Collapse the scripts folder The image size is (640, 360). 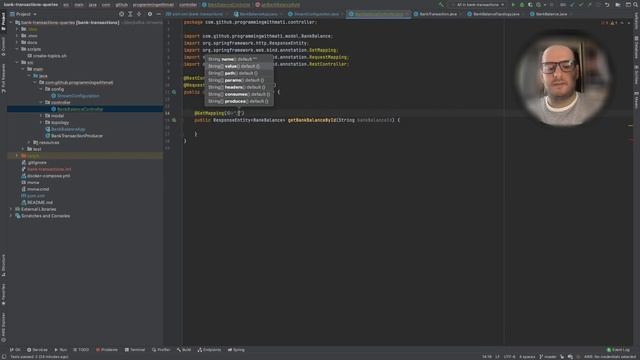point(17,49)
